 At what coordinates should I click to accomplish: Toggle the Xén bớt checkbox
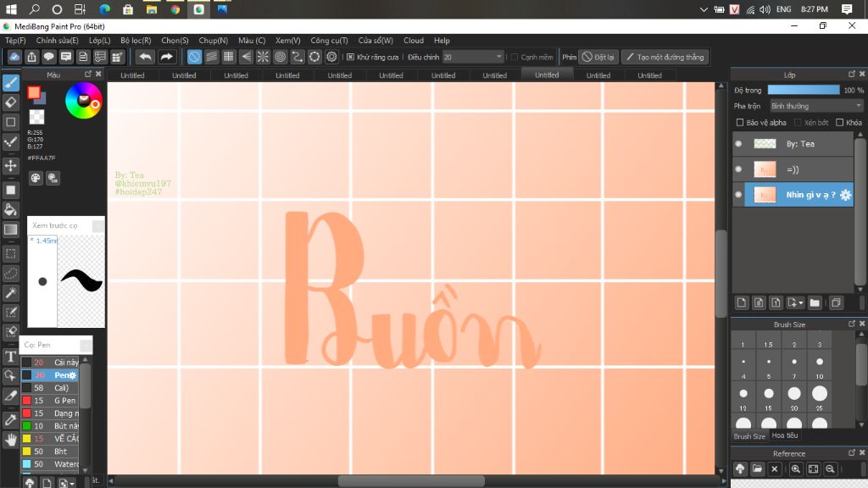click(x=798, y=122)
